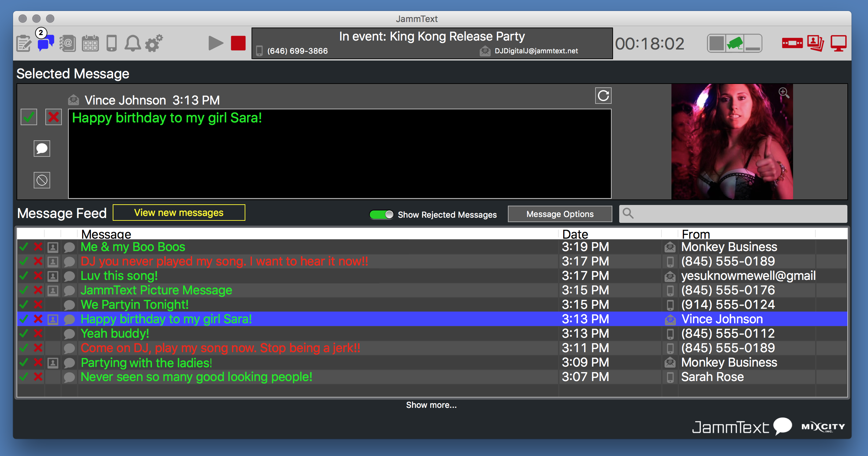Click the red ticker display icon

792,43
